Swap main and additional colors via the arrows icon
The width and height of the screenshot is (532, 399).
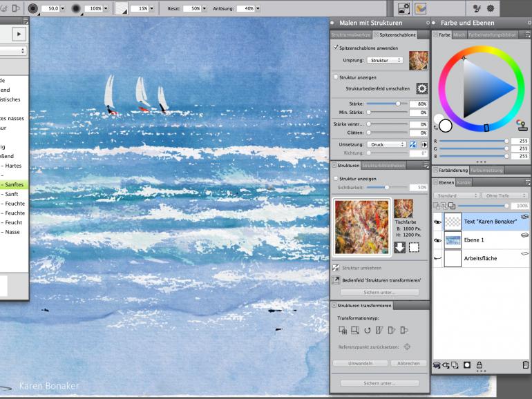436,128
